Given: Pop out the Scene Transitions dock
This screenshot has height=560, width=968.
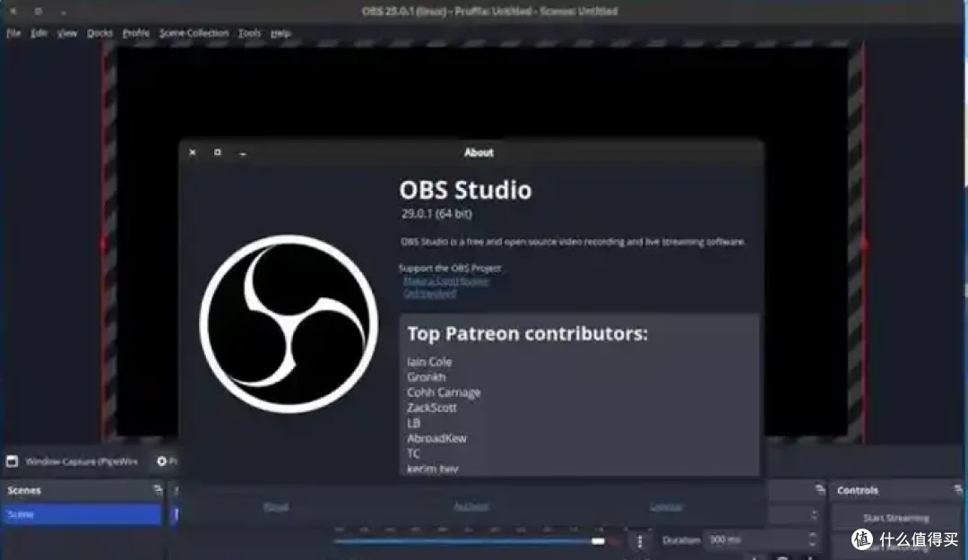Looking at the screenshot, I should point(820,489).
